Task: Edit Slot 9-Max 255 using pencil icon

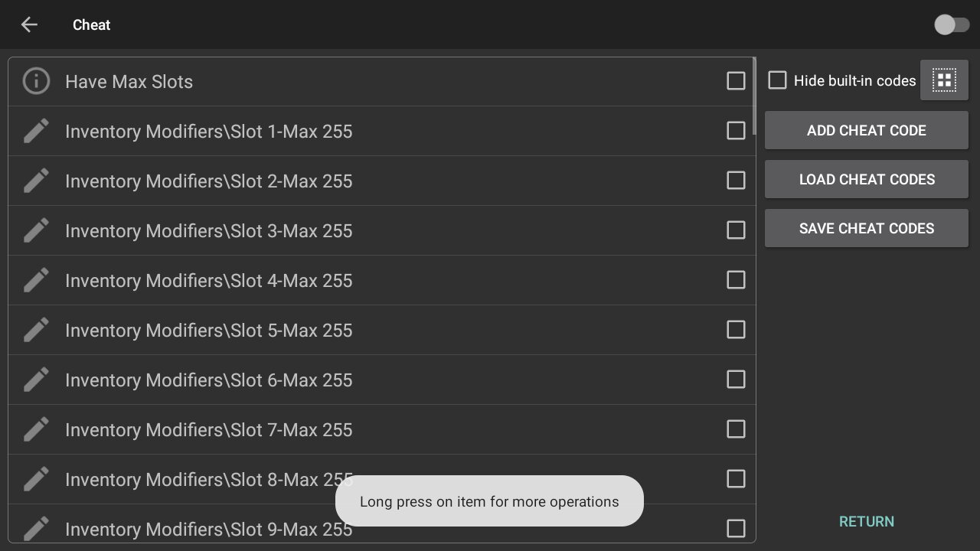Action: (36, 528)
